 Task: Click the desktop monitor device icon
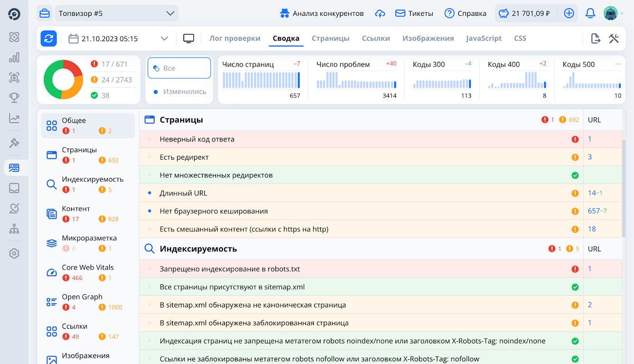[x=189, y=39]
